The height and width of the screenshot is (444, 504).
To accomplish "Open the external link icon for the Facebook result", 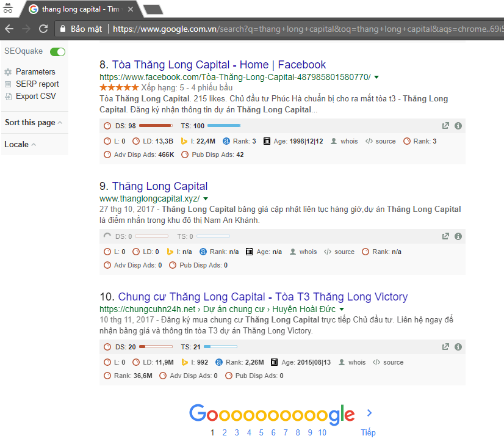I will tap(445, 126).
